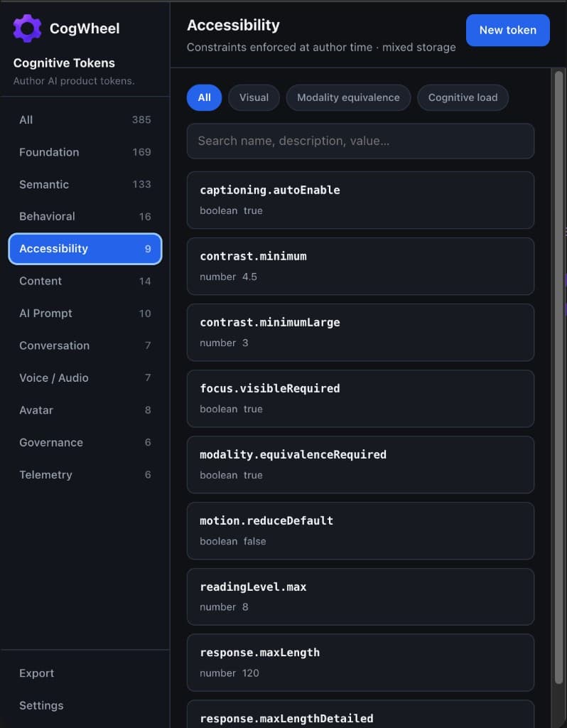Click the Cognitive Tokens sidebar title

pos(64,63)
